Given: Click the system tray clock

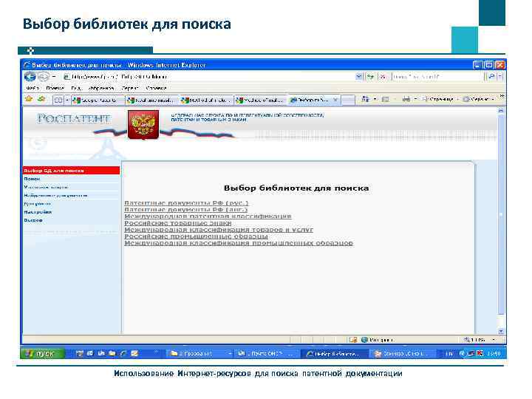Looking at the screenshot, I should (x=494, y=354).
